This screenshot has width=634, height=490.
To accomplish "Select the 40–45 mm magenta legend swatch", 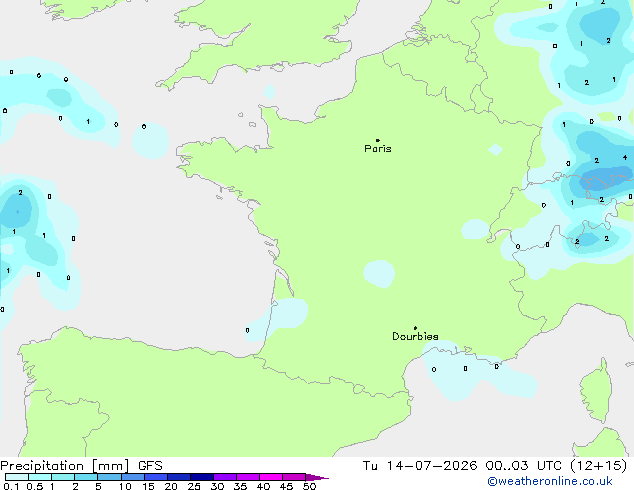I will pos(271,477).
